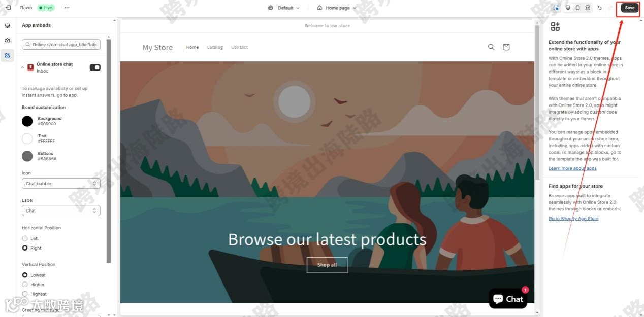Select the Higher vertical position radio
Image resolution: width=644 pixels, height=317 pixels.
coord(25,285)
